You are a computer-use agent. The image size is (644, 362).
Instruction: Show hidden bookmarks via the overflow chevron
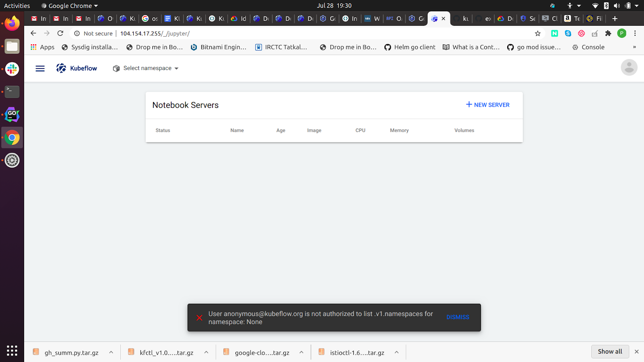click(635, 47)
